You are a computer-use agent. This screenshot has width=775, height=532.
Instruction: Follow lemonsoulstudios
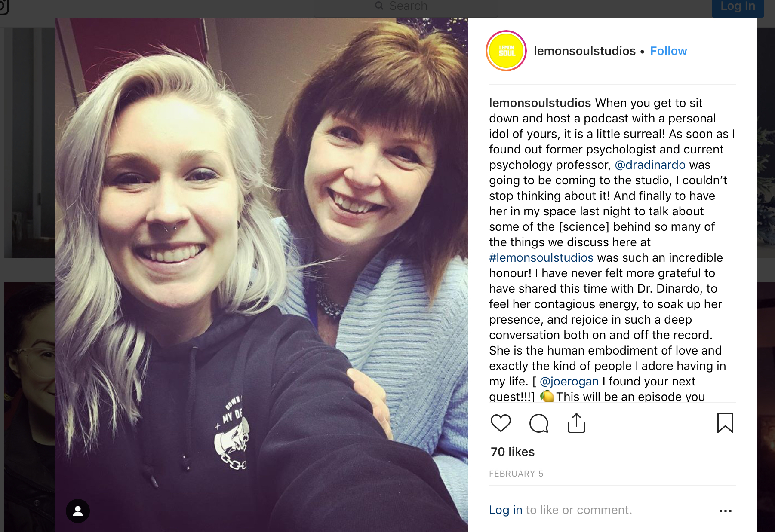click(x=668, y=51)
